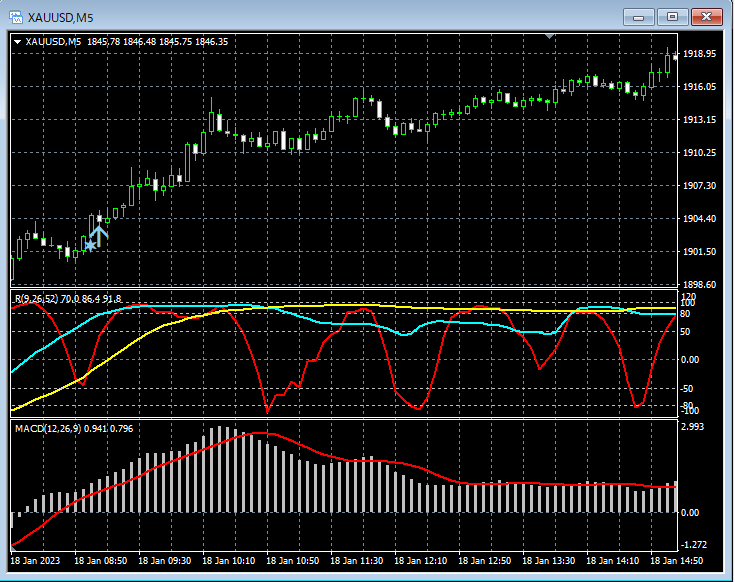Click the 1901.50 price level on scale
Screen dimensions: 735x582
coord(700,252)
